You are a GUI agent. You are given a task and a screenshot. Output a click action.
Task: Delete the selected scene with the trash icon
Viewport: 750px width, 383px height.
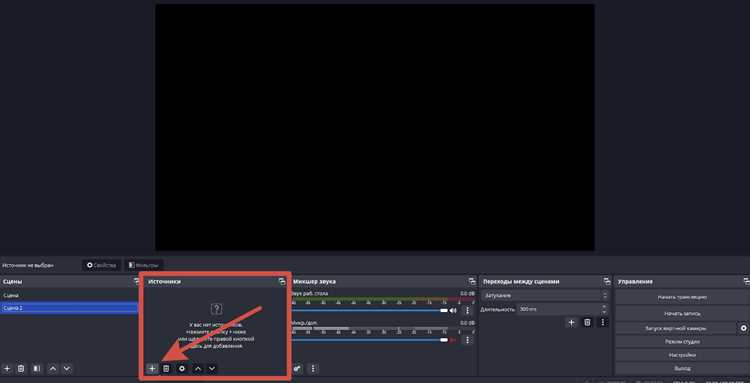pos(21,369)
